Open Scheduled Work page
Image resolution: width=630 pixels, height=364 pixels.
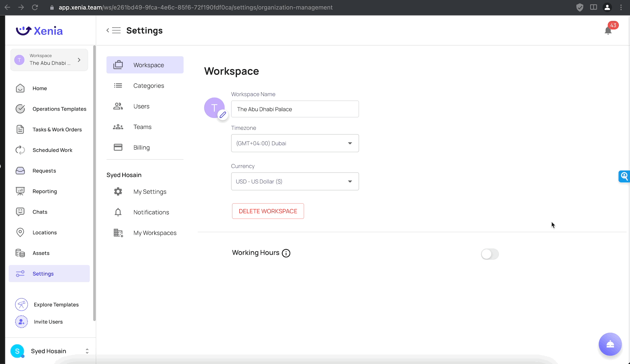pyautogui.click(x=49, y=150)
